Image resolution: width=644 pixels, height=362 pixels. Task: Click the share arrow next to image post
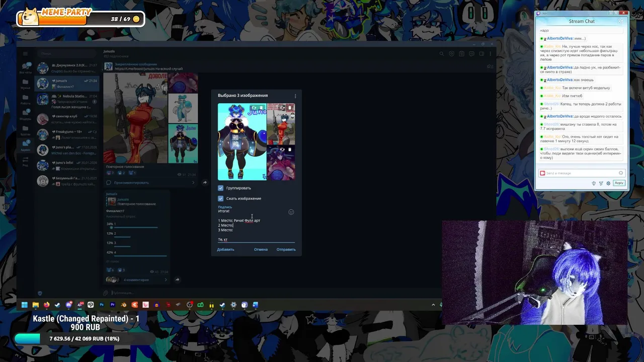(x=205, y=183)
